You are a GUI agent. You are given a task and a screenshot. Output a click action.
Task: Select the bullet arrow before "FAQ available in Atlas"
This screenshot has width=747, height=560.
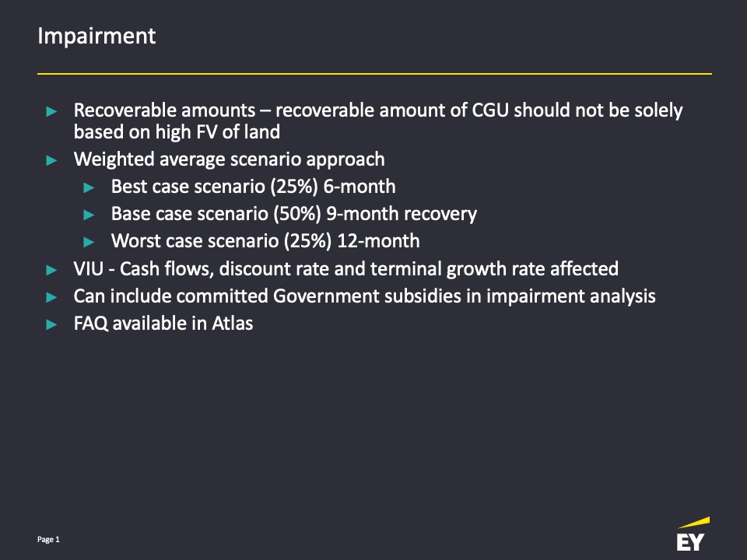52,324
